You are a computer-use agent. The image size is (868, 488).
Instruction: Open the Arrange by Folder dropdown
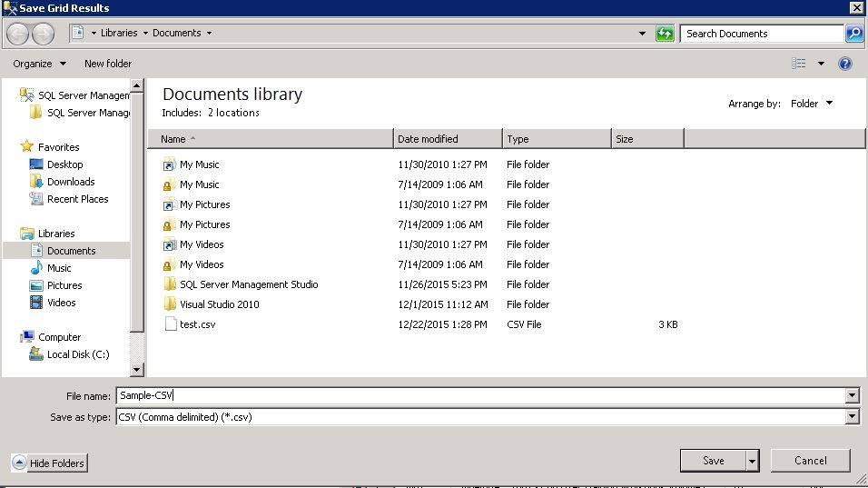pos(812,104)
